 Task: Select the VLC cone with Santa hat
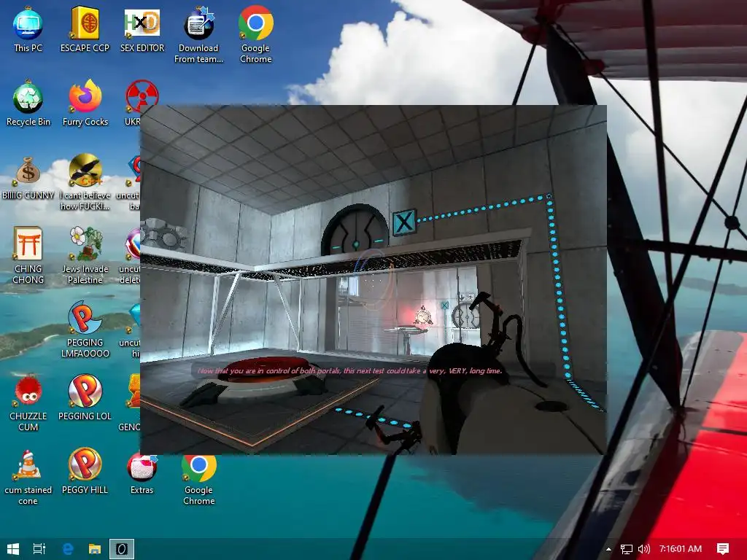28,477
